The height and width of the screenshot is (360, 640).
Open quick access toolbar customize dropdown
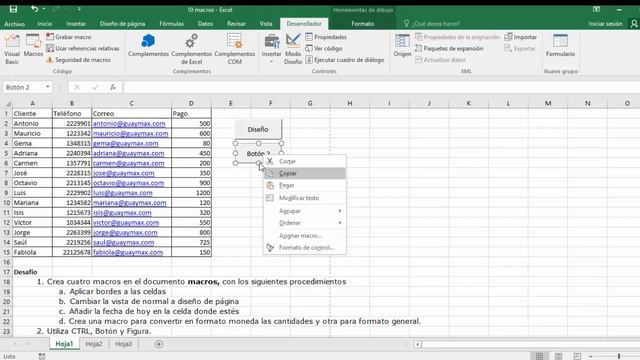click(x=79, y=9)
